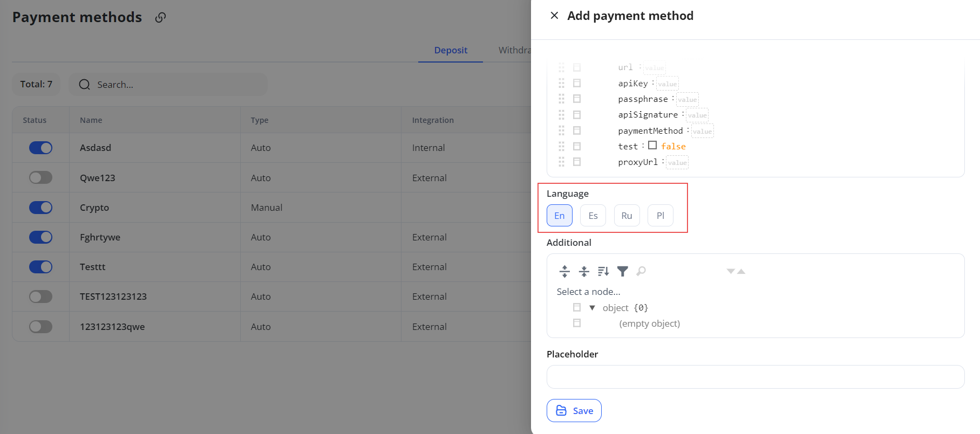Toggle status switch for 123123123qwe
Screen dimensions: 980x434
coord(40,327)
